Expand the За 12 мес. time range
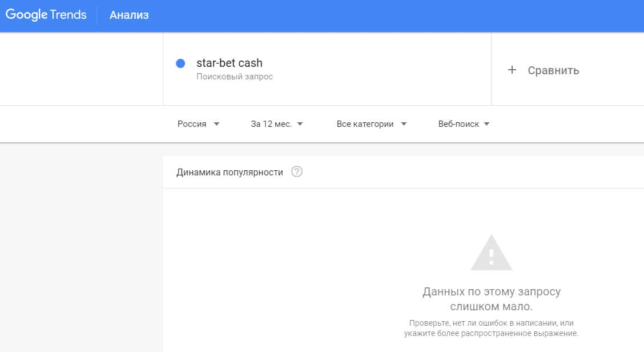644x352 pixels. pos(271,124)
